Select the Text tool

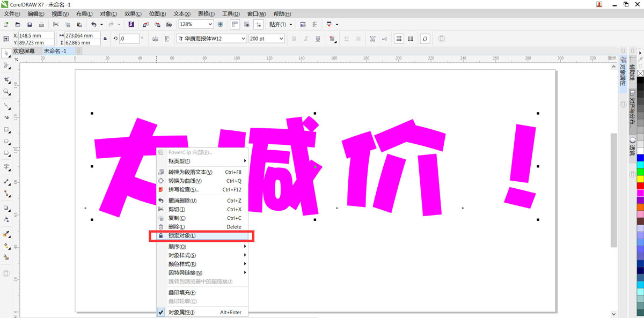pyautogui.click(x=6, y=167)
